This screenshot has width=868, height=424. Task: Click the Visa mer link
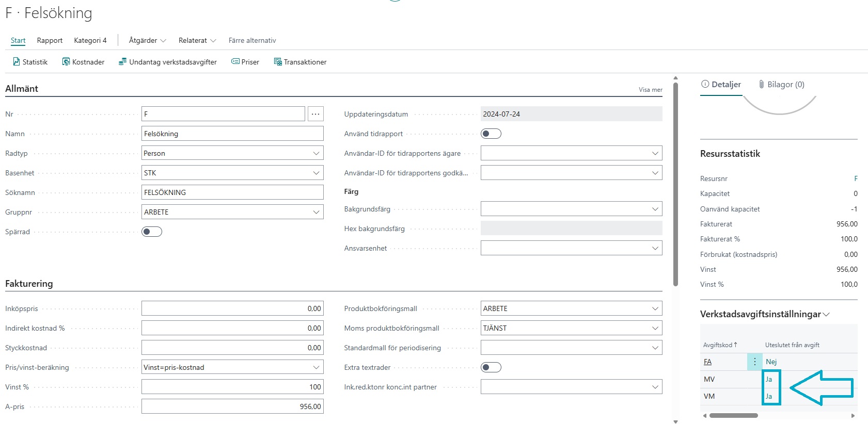[x=650, y=90]
